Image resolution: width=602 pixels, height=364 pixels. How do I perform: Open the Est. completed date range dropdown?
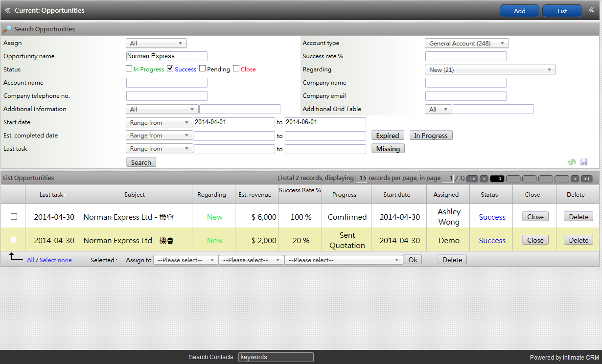[160, 136]
